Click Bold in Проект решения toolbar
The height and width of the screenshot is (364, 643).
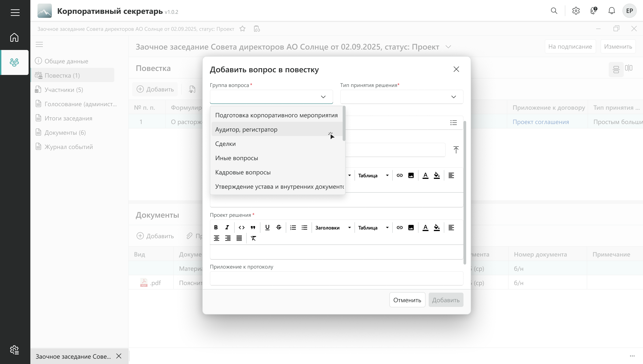[216, 227]
